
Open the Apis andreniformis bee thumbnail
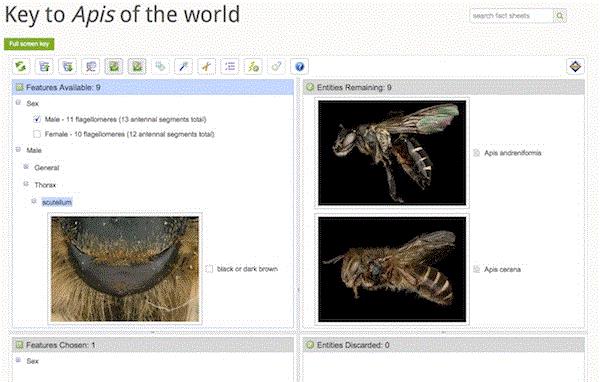392,152
